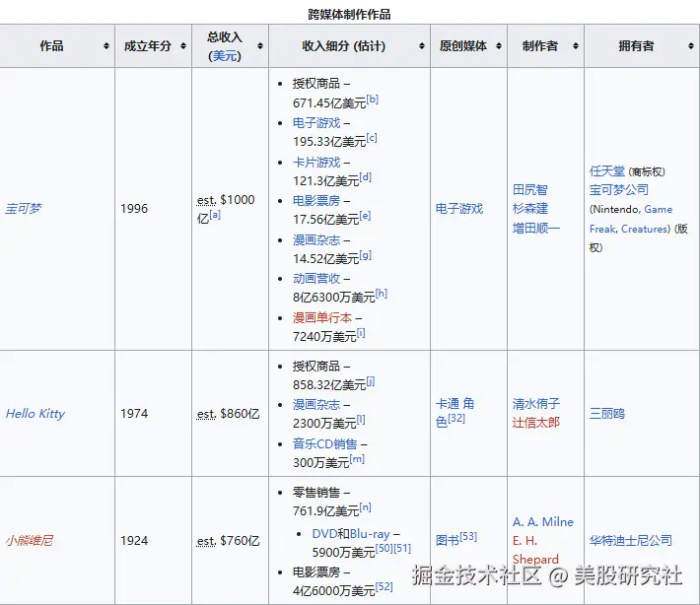The width and height of the screenshot is (700, 605).
Task: Open 电子游戏 link in 原创媒体 column
Action: point(459,208)
